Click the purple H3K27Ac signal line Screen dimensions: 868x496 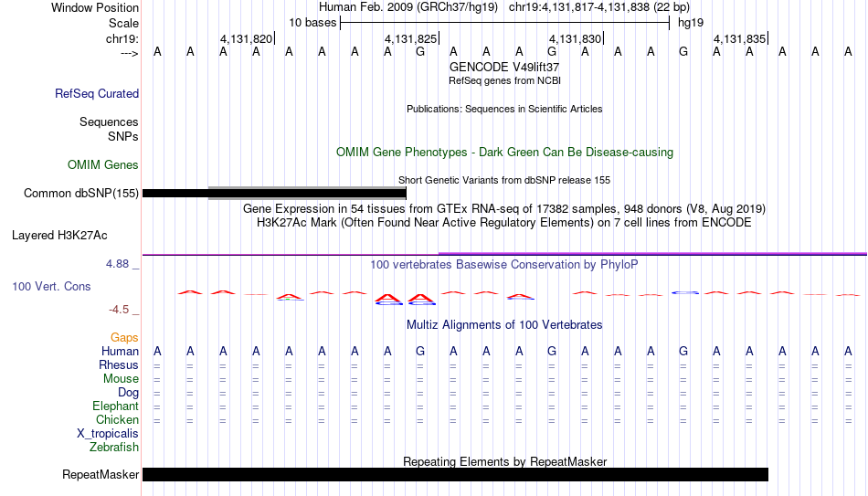click(x=504, y=255)
